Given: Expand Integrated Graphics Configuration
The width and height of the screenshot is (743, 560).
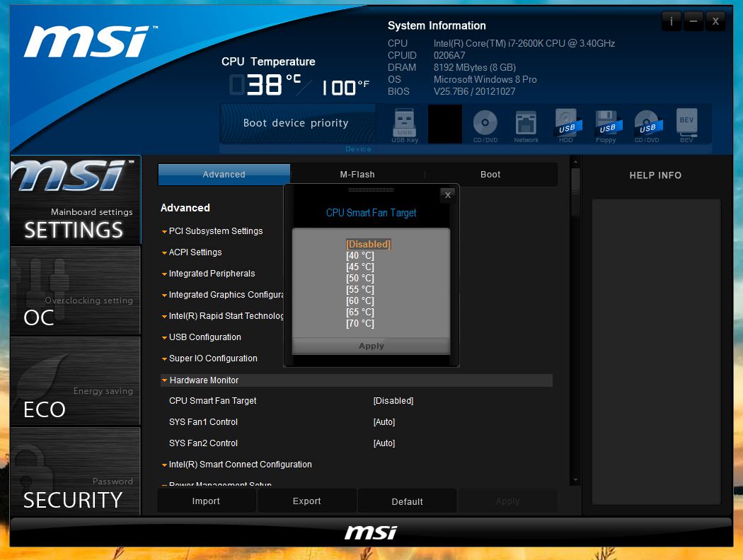Looking at the screenshot, I should coord(223,295).
